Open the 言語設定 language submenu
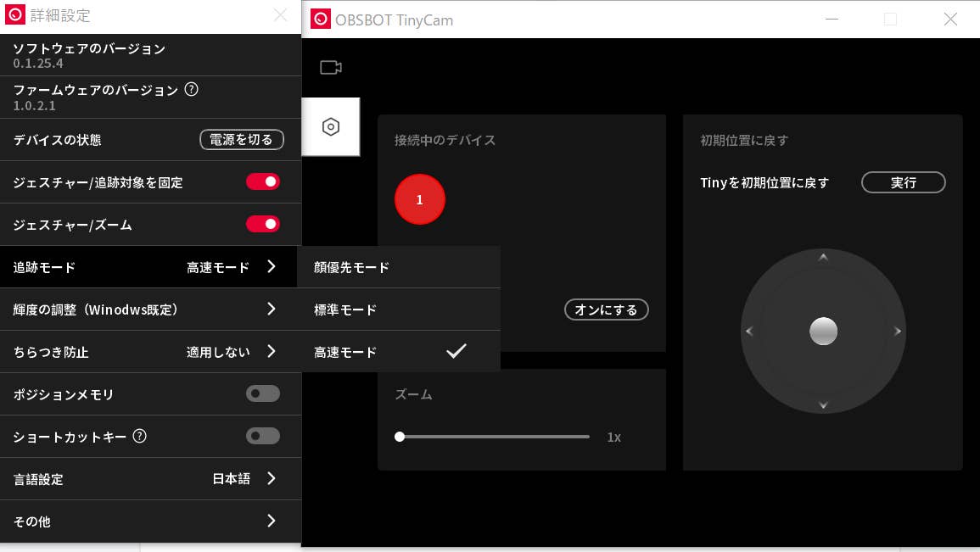The height and width of the screenshot is (552, 980). tap(271, 478)
